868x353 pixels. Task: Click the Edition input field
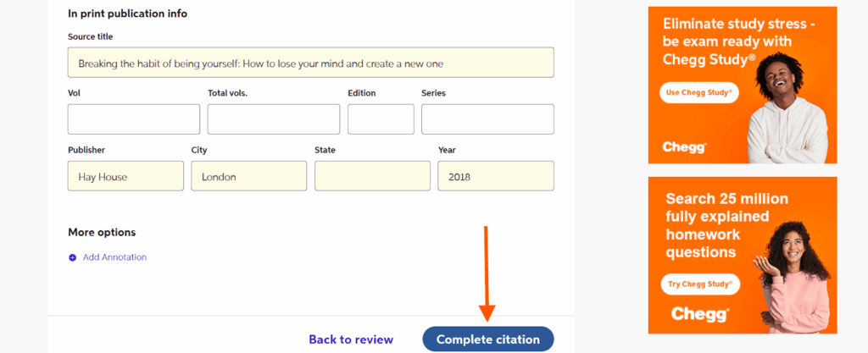(x=381, y=119)
